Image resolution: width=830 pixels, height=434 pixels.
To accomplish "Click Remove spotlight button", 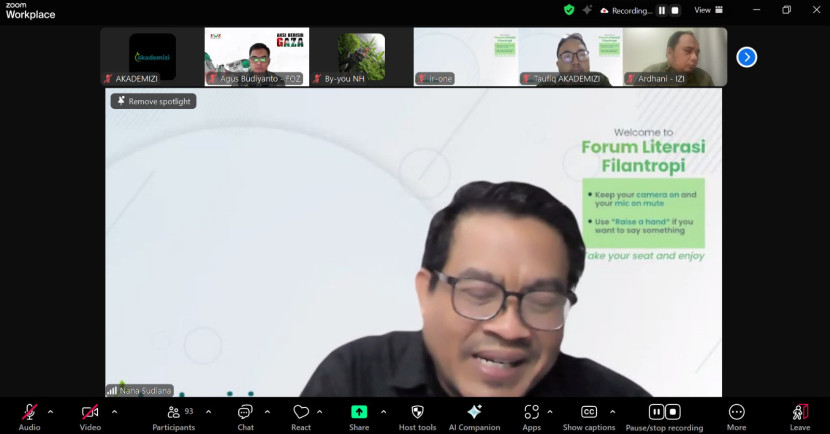I will (153, 101).
